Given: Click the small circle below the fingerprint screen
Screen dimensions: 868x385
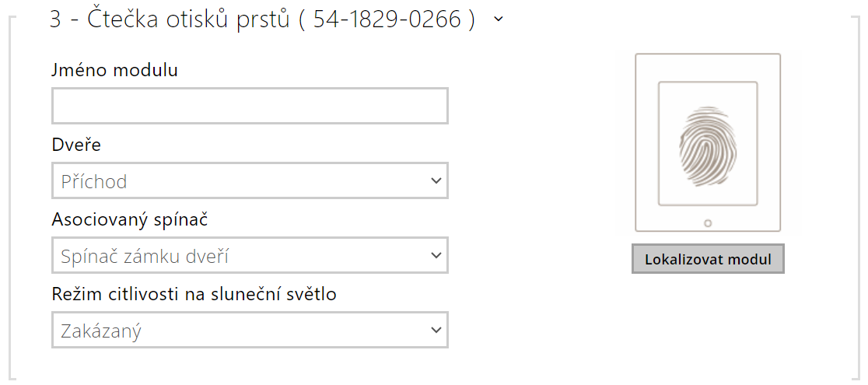Looking at the screenshot, I should (x=707, y=223).
